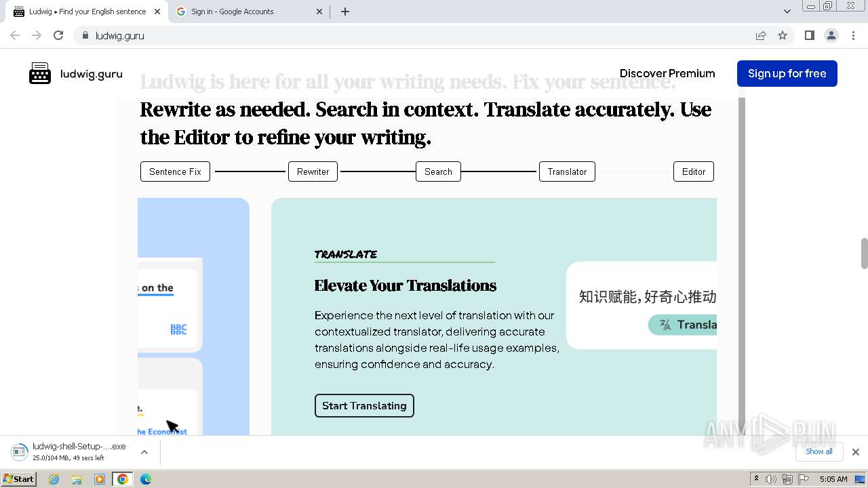Toggle the browser side panel icon
The width and height of the screenshot is (868, 488).
click(x=810, y=35)
